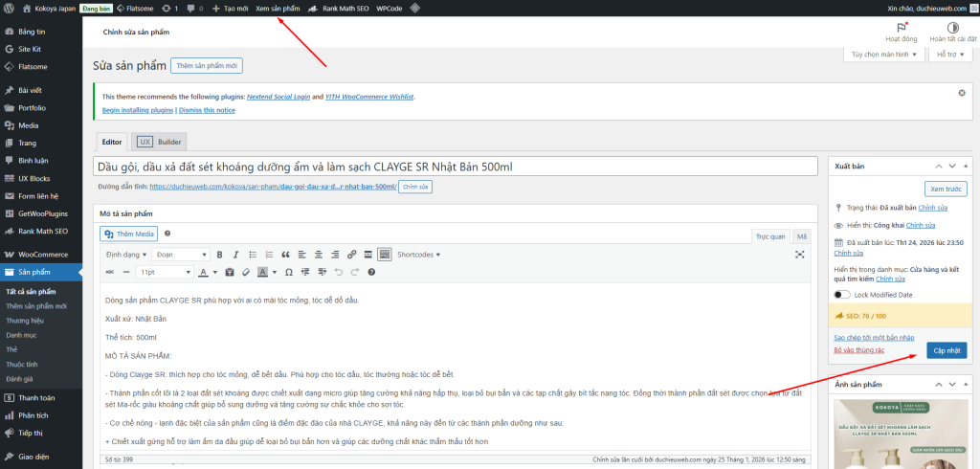Click the updates icon showing 1
Image resolution: width=980 pixels, height=469 pixels.
169,9
